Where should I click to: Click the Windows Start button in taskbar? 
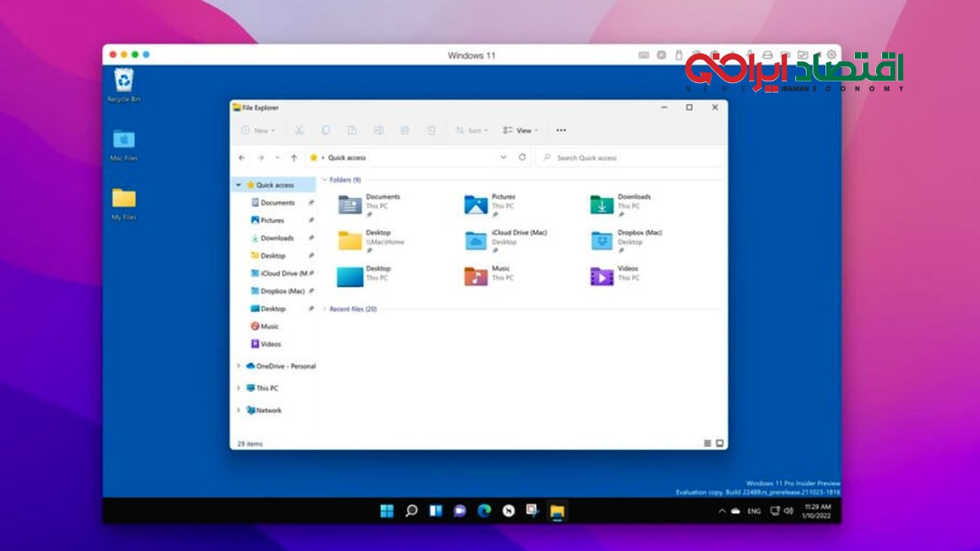point(387,511)
